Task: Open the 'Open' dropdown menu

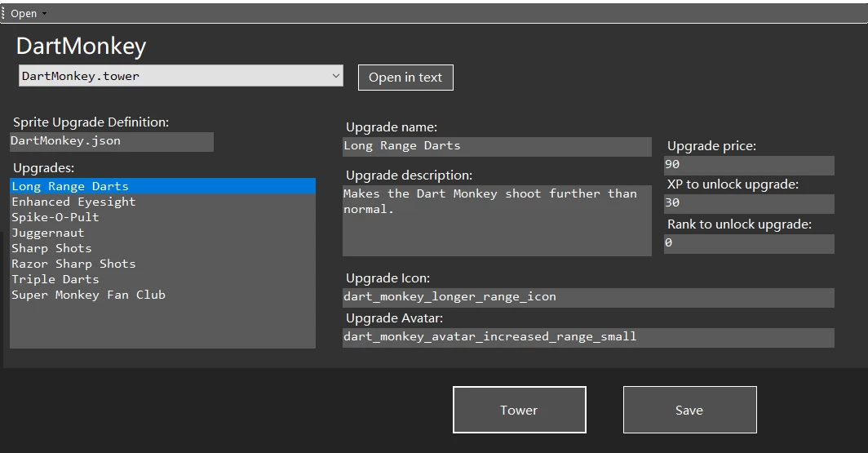Action: click(29, 13)
